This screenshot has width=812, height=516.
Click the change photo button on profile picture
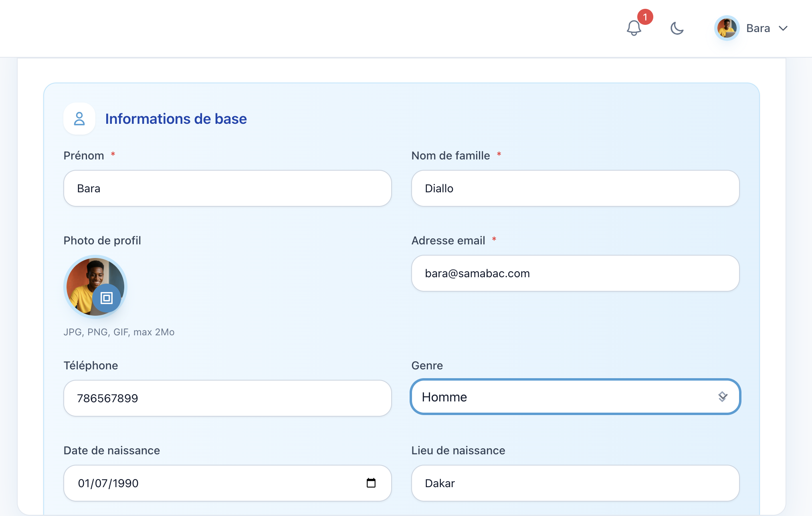pyautogui.click(x=107, y=298)
